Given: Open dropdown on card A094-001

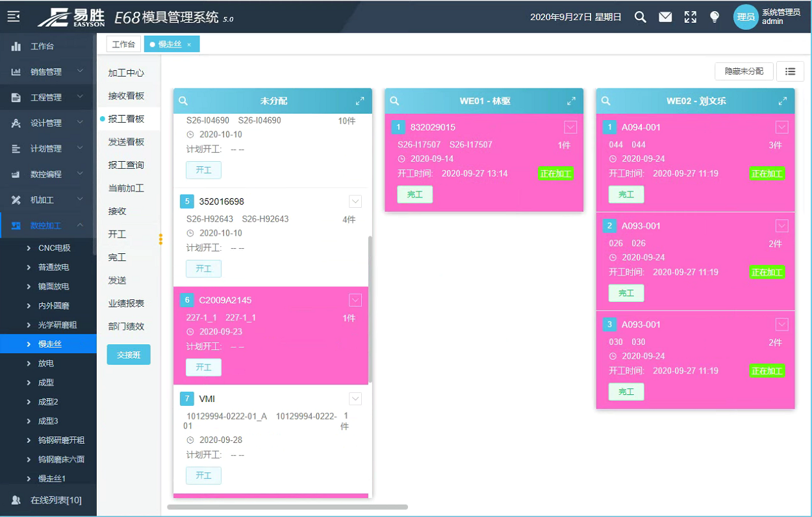Looking at the screenshot, I should (782, 127).
